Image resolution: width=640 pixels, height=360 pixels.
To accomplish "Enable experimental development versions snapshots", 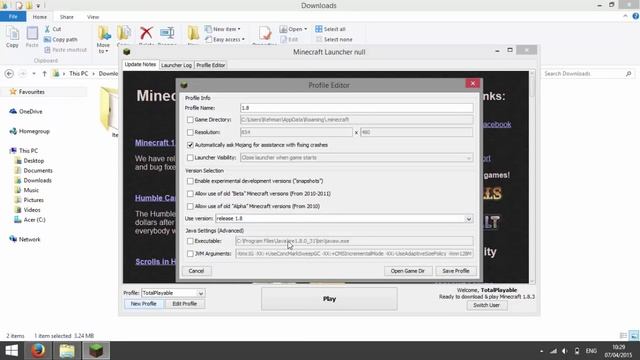I will pos(190,181).
